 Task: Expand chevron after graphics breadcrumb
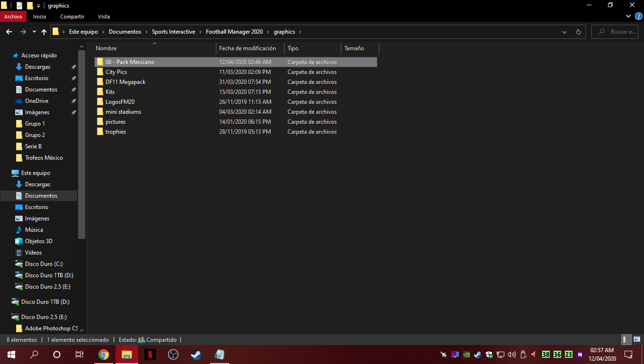tap(300, 32)
